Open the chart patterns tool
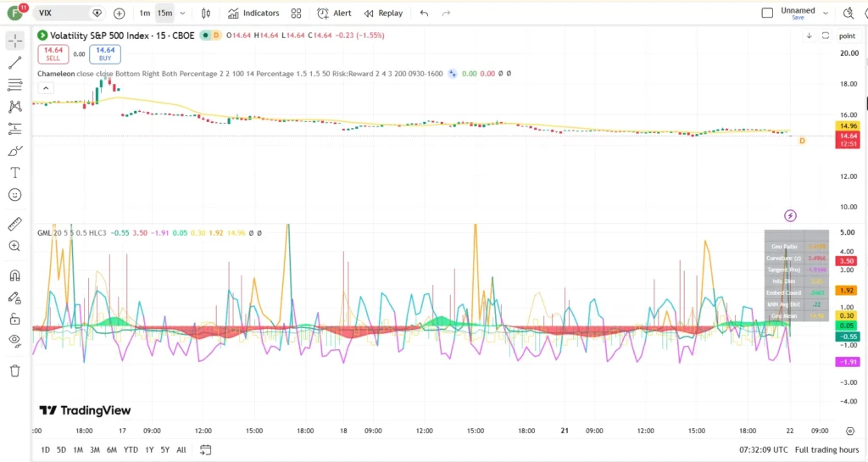 pyautogui.click(x=15, y=107)
